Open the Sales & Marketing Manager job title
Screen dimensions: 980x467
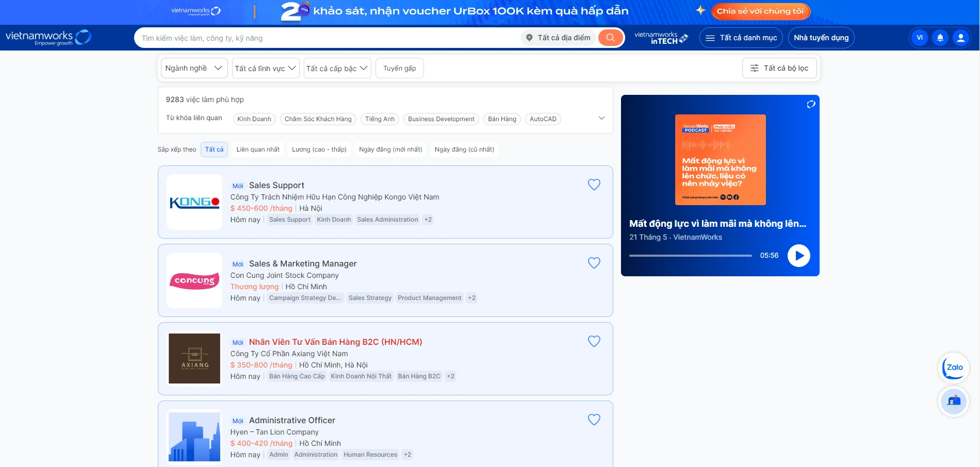(x=303, y=263)
